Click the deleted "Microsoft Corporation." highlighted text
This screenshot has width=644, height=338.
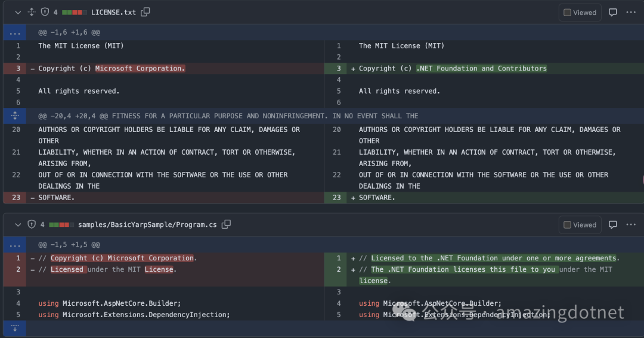coord(140,68)
